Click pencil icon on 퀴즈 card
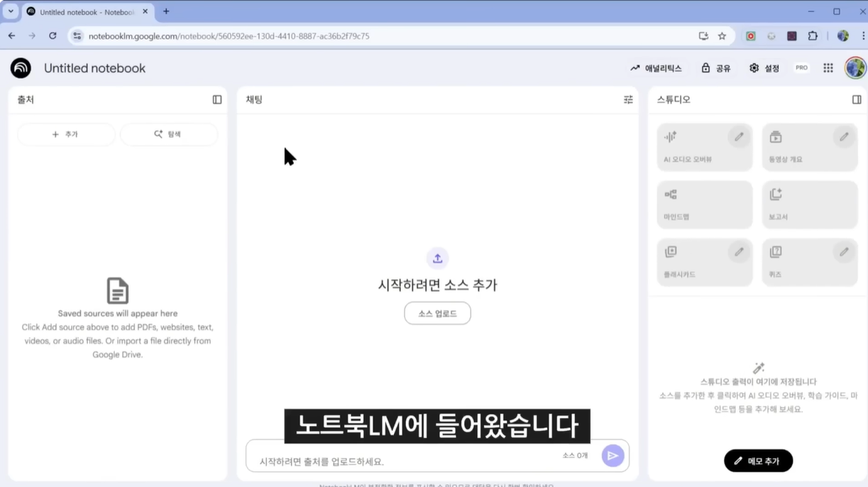Viewport: 868px width, 487px height. tap(843, 252)
